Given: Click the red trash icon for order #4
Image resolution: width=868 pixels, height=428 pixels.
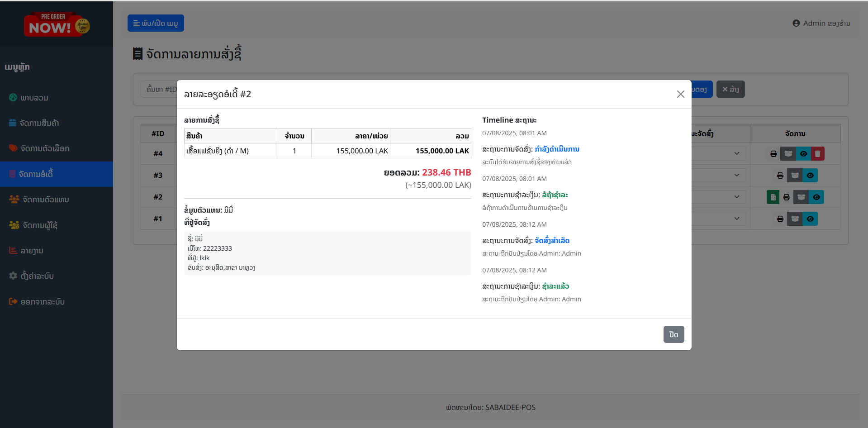Looking at the screenshot, I should coord(817,154).
